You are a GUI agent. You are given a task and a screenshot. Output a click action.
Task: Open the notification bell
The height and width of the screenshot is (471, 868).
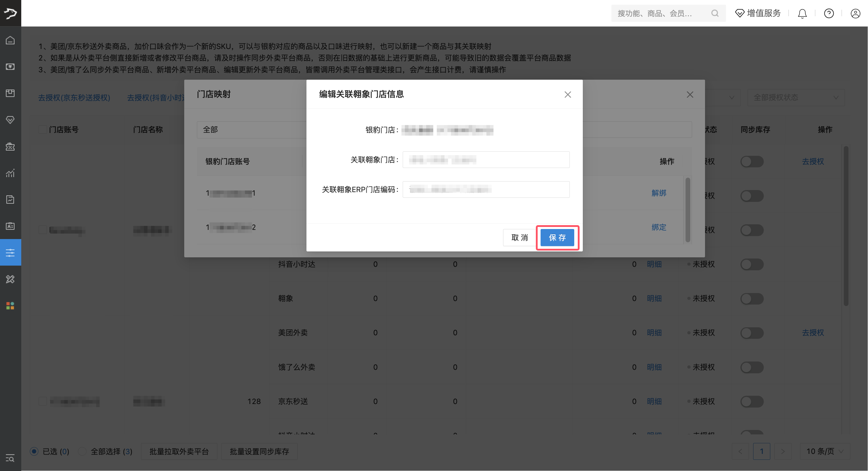click(x=802, y=14)
